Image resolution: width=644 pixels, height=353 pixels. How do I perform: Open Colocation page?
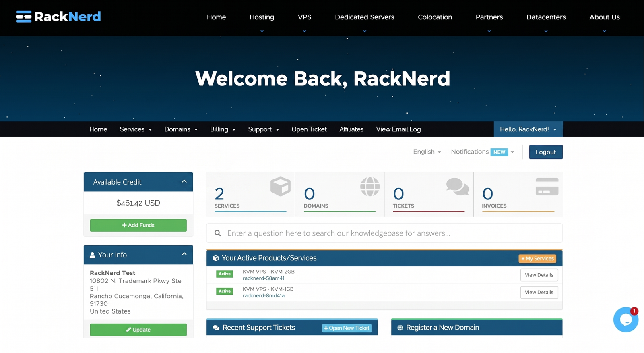(x=435, y=17)
